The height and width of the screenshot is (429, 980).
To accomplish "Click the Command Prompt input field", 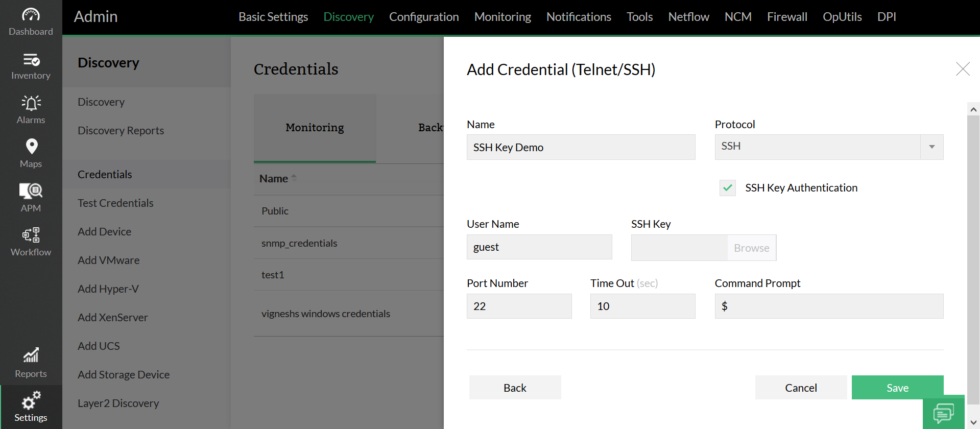I will [x=829, y=306].
